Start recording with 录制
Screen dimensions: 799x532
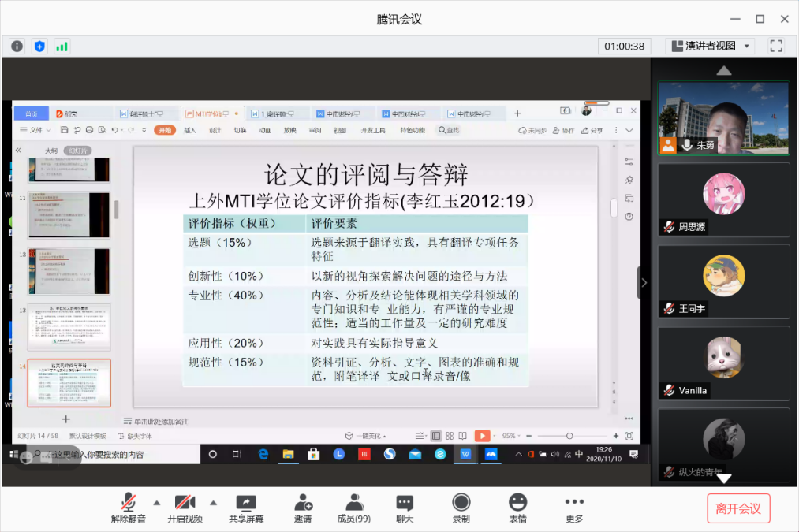coord(461,508)
